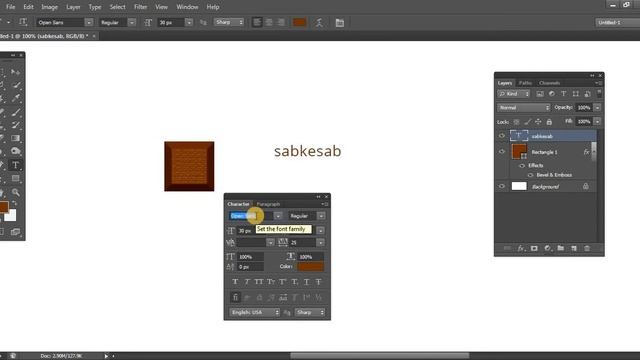Select the Eyedropper tool
This screenshot has height=360, width=640.
(16, 98)
